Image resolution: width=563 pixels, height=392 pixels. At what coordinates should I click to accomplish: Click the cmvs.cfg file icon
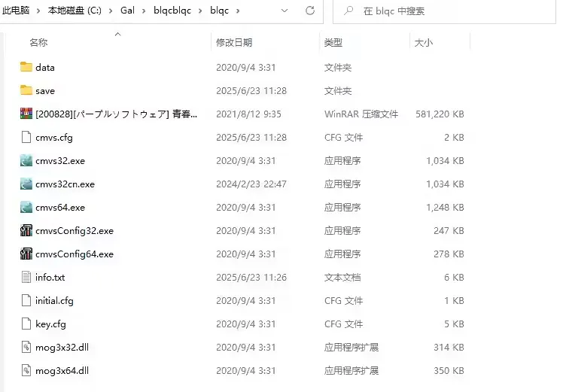pyautogui.click(x=26, y=137)
